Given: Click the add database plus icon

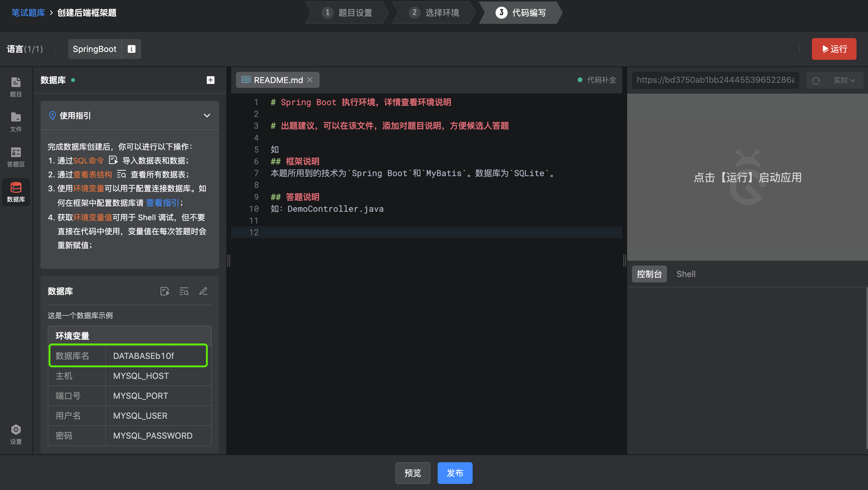Looking at the screenshot, I should pyautogui.click(x=210, y=80).
